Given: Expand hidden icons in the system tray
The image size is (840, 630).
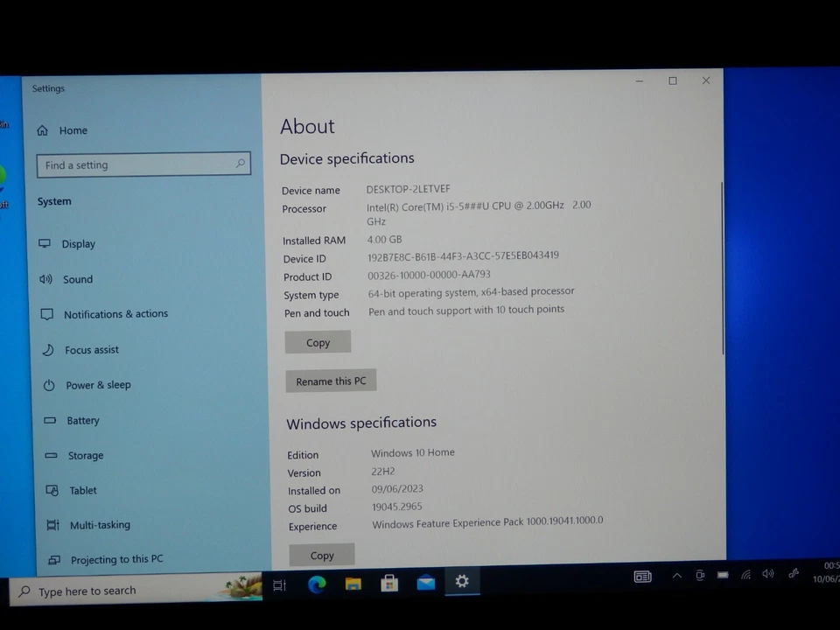Looking at the screenshot, I should tap(676, 576).
